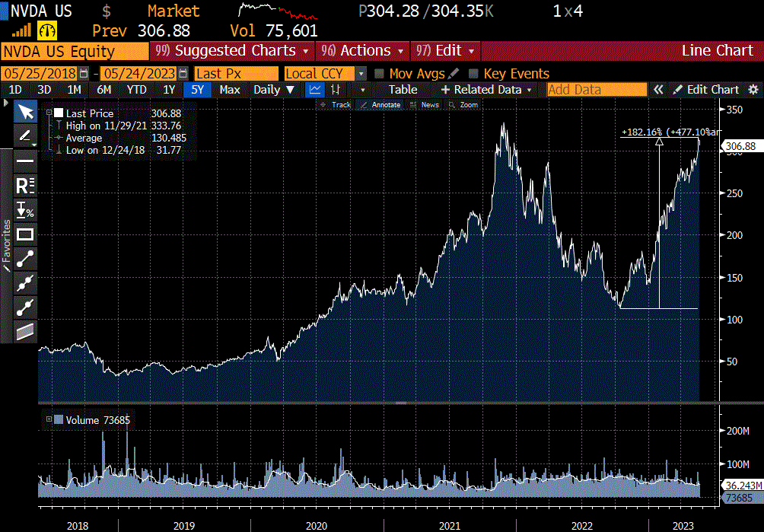Select the 1Y time range

[x=169, y=90]
